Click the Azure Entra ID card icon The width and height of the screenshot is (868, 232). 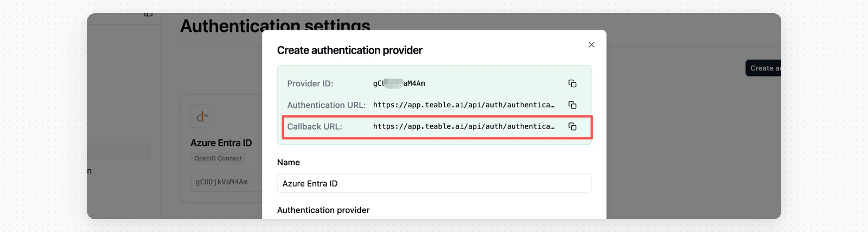tap(202, 116)
